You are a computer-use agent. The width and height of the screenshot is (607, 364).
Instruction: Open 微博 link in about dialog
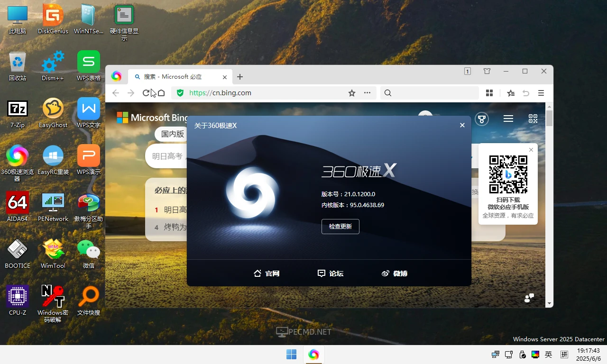pos(395,273)
